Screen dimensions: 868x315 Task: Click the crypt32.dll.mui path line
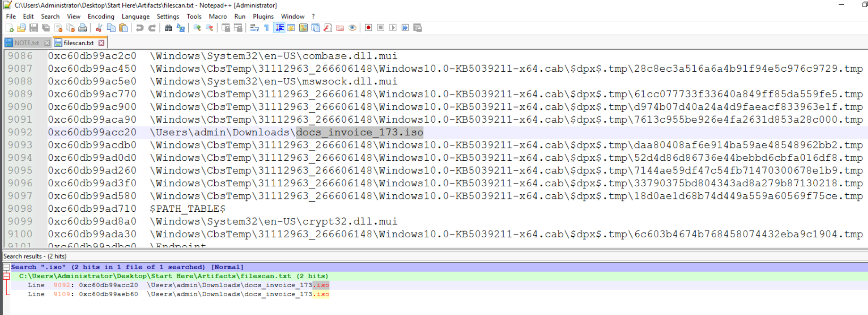[x=274, y=222]
